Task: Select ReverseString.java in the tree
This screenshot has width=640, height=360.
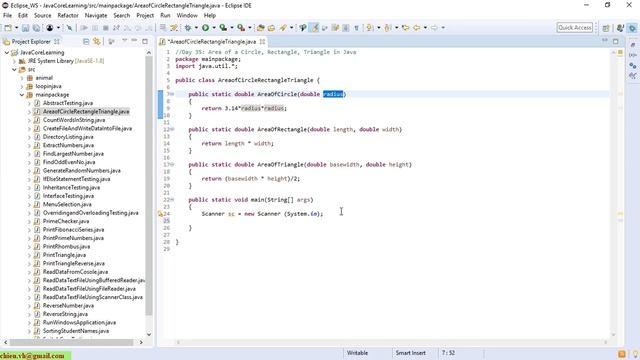Action: coord(65,314)
